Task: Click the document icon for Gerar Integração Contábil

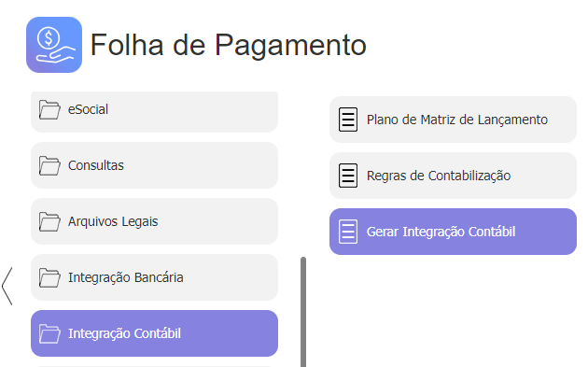Action: 348,232
